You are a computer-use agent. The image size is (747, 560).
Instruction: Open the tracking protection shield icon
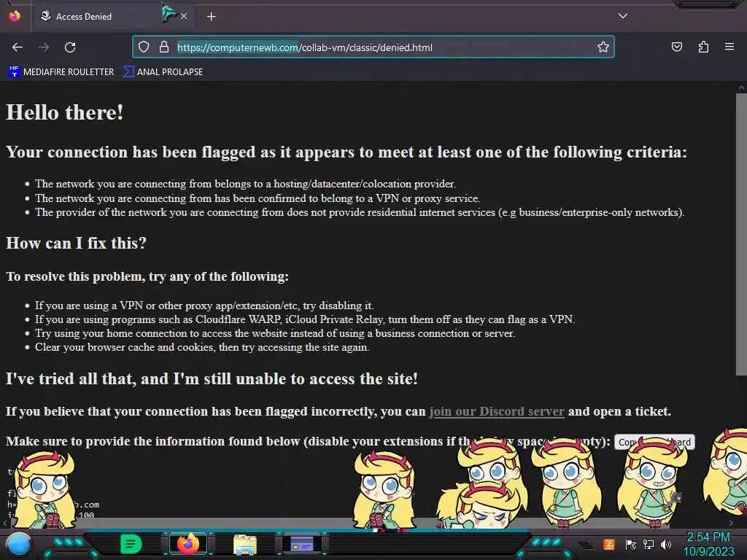(144, 47)
